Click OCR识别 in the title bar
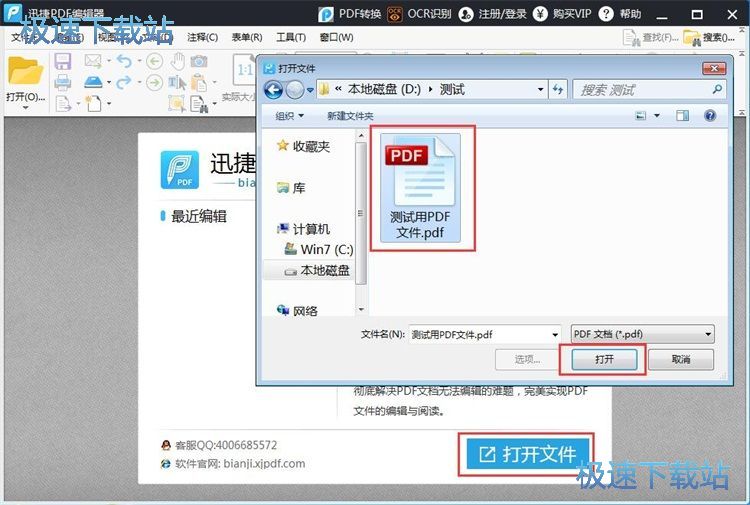 tap(419, 14)
